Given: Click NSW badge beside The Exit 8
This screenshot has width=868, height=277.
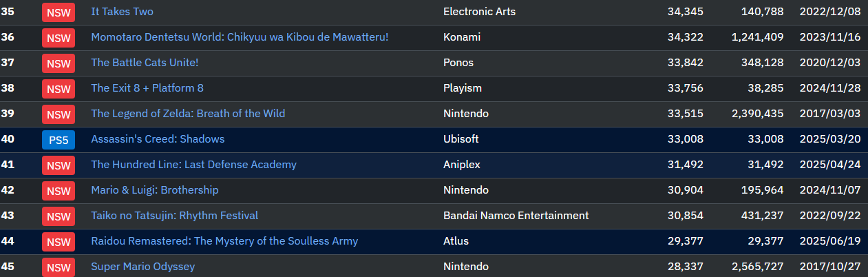Looking at the screenshot, I should click(x=59, y=89).
